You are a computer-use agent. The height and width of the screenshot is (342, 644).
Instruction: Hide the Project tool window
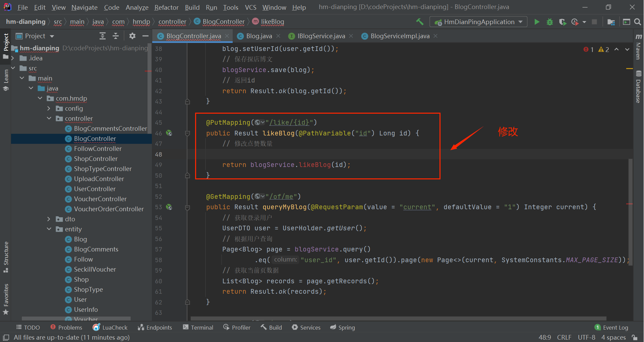point(145,36)
